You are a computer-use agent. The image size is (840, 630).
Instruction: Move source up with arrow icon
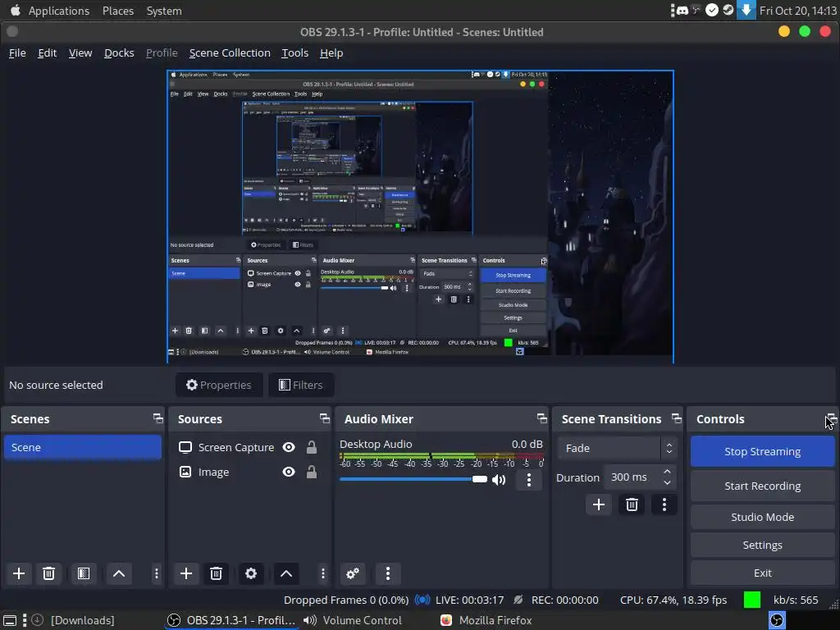286,573
